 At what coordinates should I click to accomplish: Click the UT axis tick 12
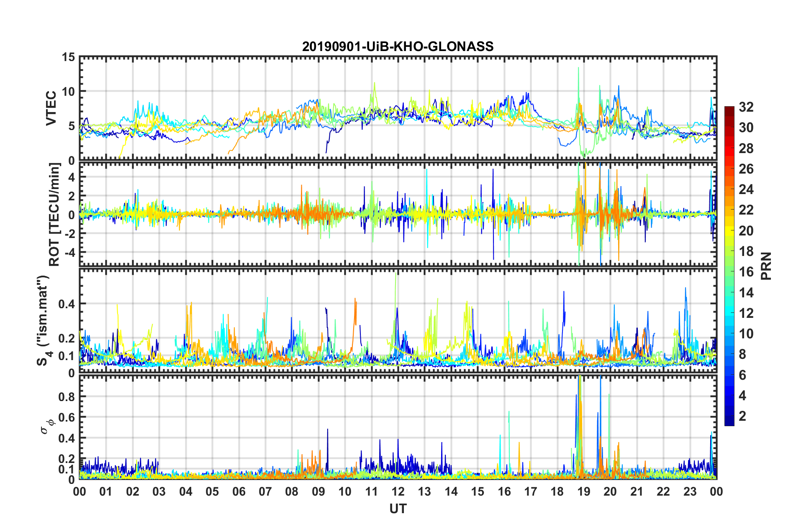click(398, 491)
